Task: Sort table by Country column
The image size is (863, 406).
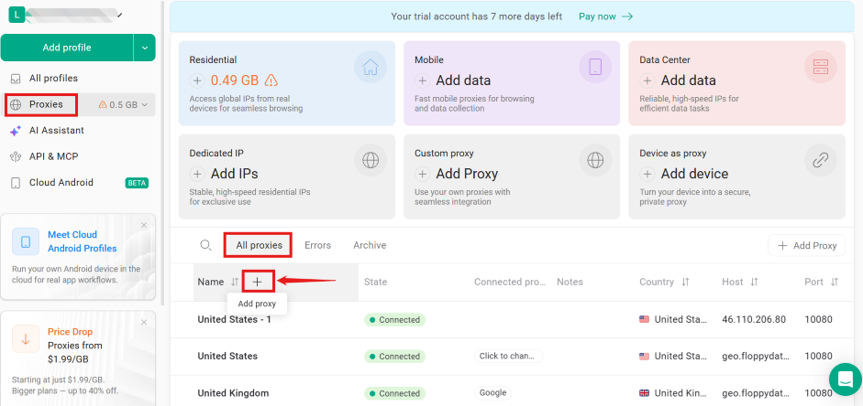Action: (x=685, y=282)
